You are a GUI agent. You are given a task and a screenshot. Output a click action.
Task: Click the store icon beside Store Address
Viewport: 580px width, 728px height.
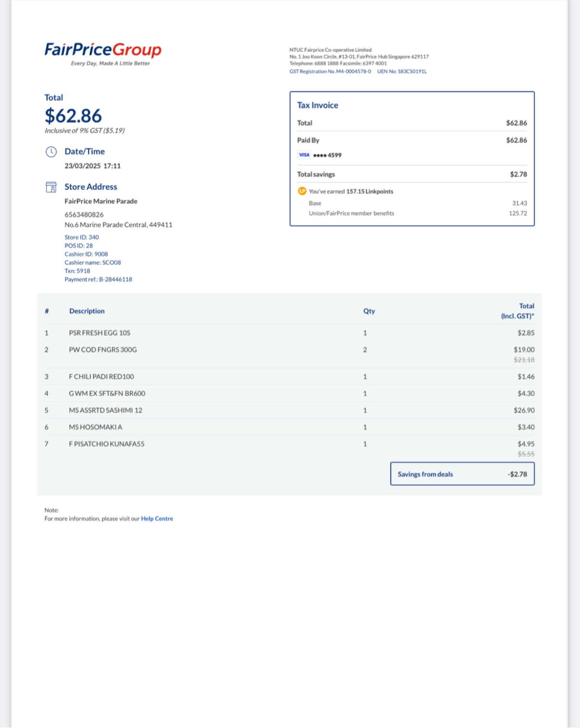pyautogui.click(x=51, y=187)
